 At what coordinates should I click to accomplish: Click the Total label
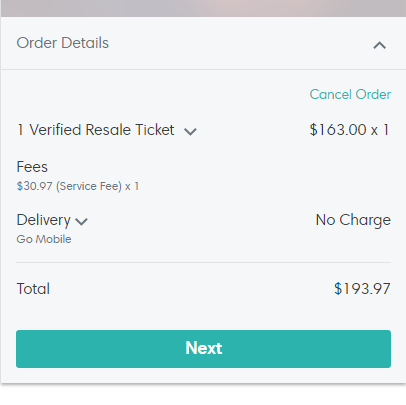coord(33,289)
